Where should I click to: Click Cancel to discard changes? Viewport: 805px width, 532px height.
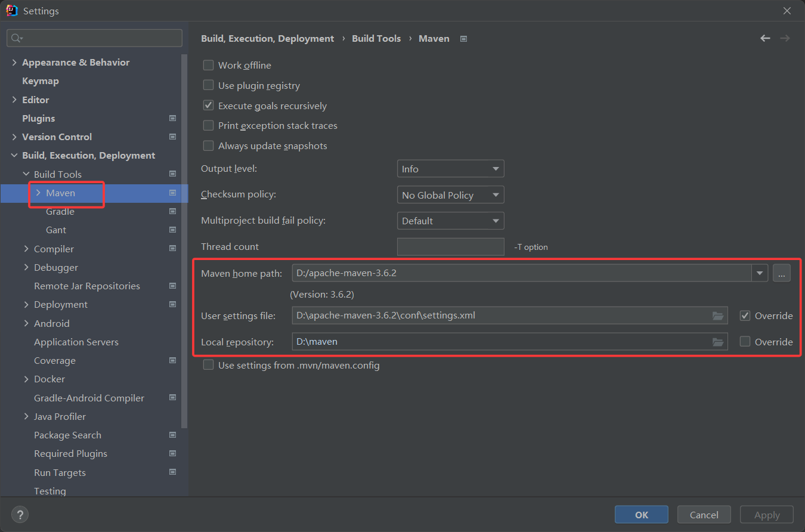pyautogui.click(x=704, y=515)
